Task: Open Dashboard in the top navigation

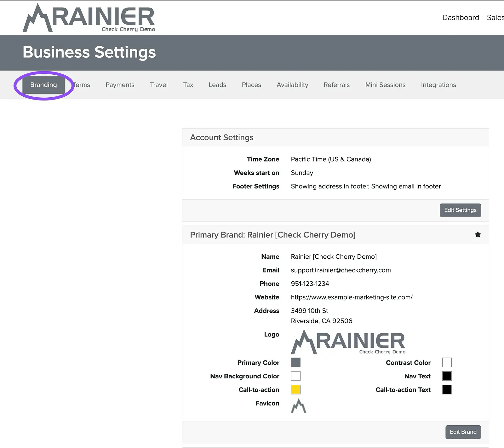Action: click(x=461, y=18)
